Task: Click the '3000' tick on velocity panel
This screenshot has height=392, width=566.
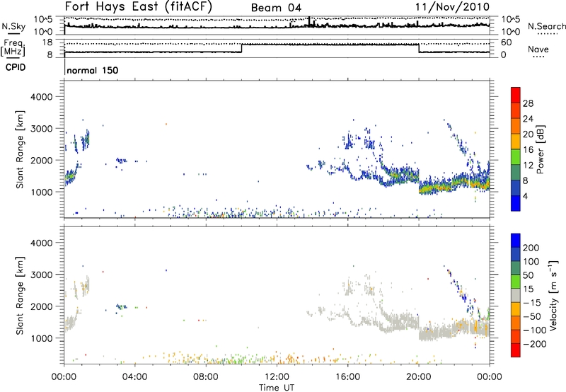Action: point(41,275)
